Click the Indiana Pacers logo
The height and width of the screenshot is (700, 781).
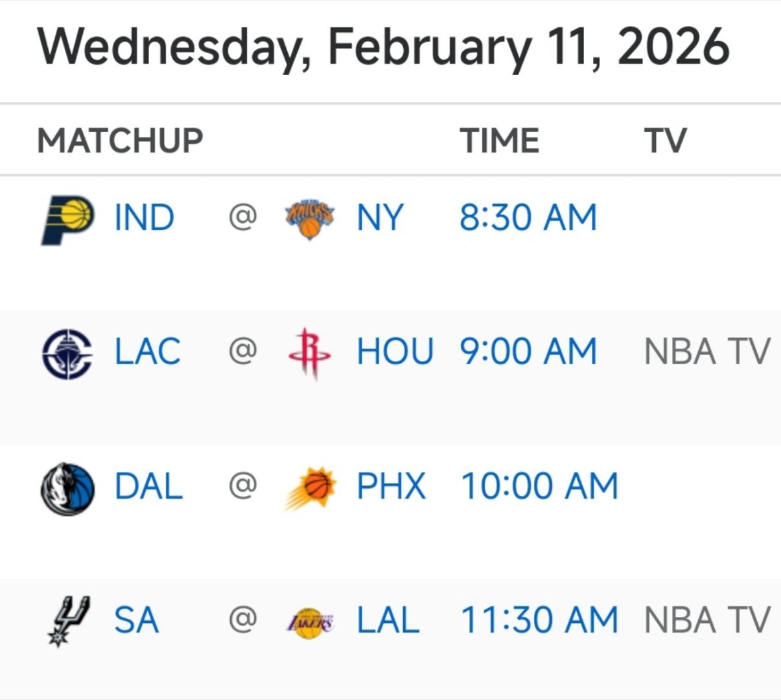67,218
